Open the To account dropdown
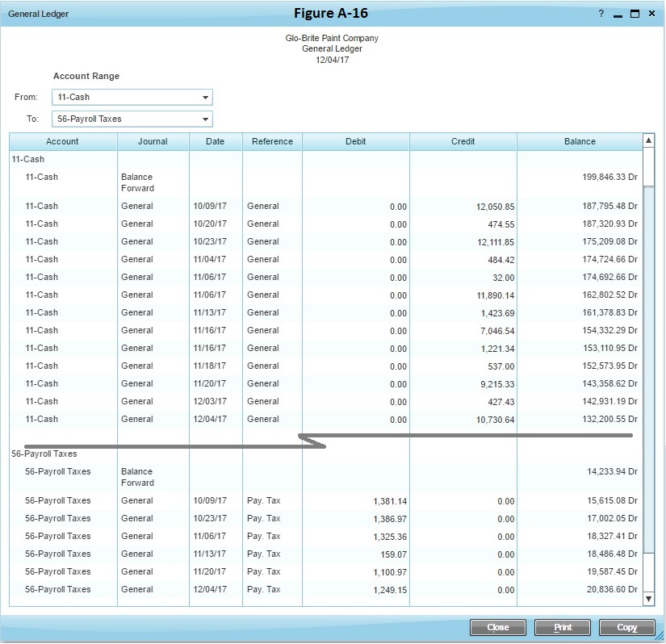 tap(129, 118)
